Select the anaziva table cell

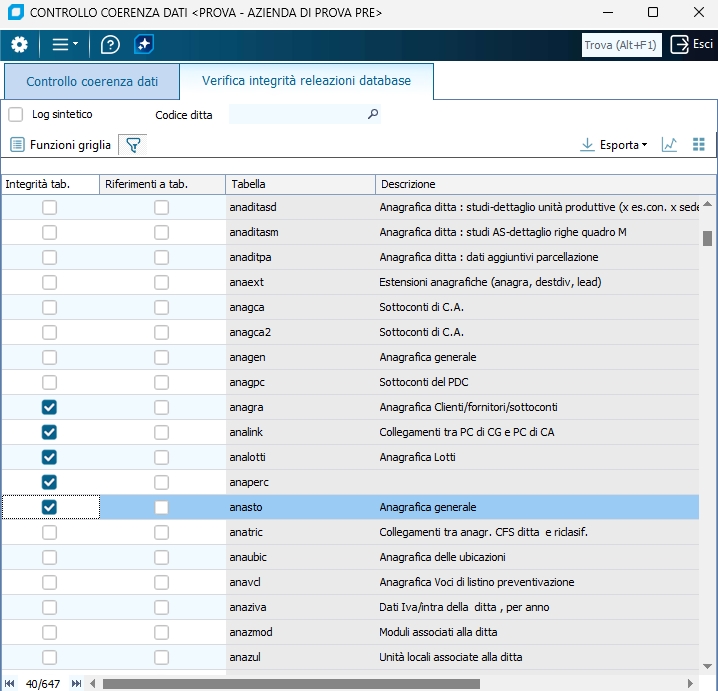pos(300,607)
